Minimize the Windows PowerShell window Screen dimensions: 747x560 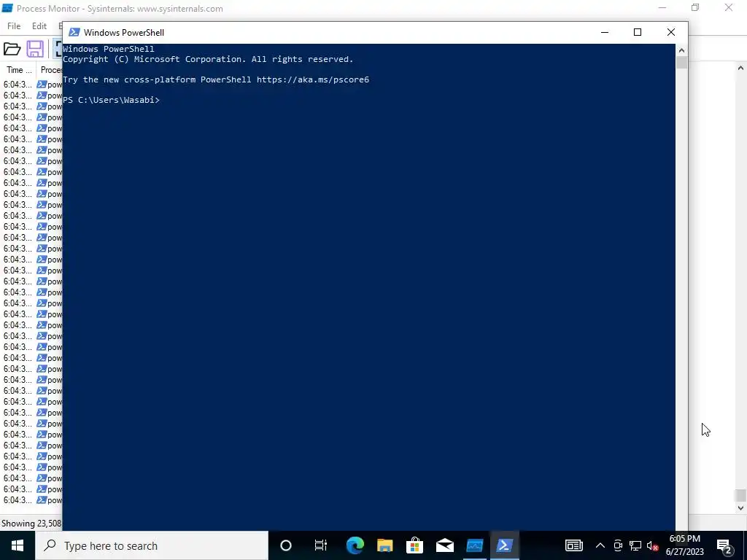[605, 32]
